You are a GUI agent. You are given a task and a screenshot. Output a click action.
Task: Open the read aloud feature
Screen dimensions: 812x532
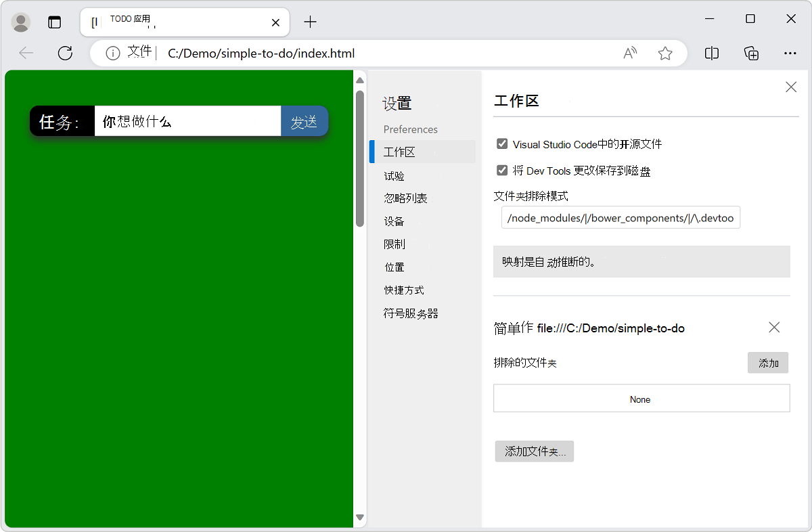629,53
